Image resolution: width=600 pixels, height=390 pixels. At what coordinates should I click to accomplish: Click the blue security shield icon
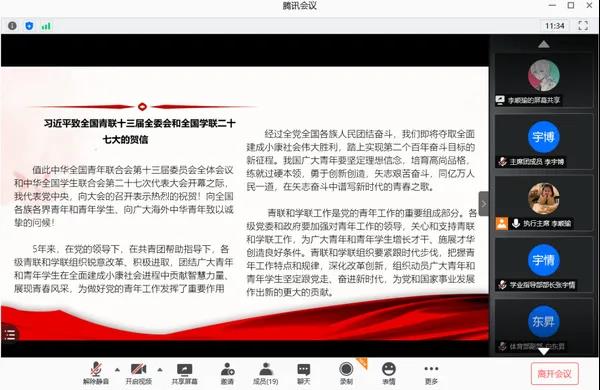pyautogui.click(x=29, y=26)
